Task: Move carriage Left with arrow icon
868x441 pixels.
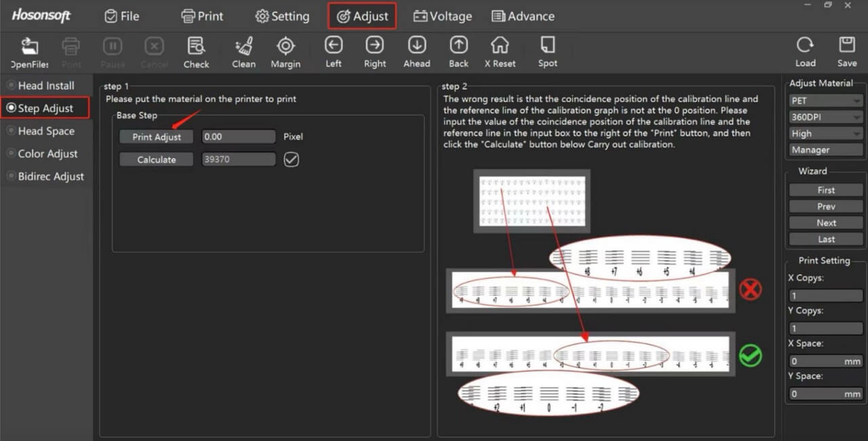Action: click(333, 46)
